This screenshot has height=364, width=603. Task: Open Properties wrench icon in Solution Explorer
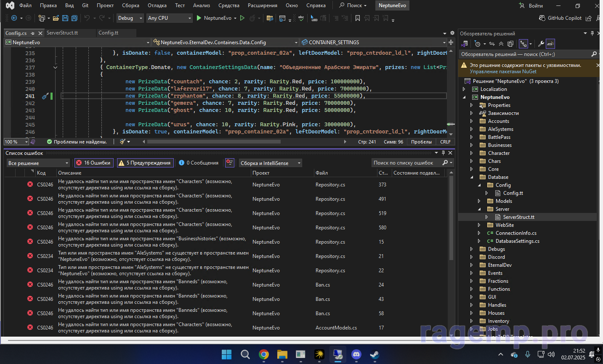[x=541, y=44]
